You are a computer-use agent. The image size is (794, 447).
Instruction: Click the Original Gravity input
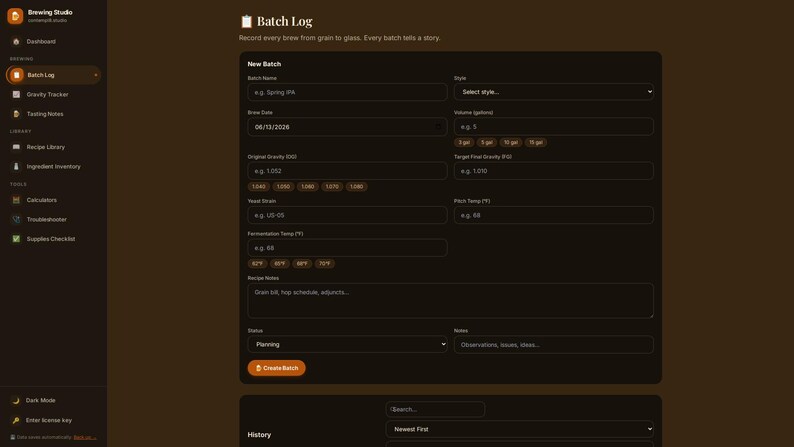347,171
